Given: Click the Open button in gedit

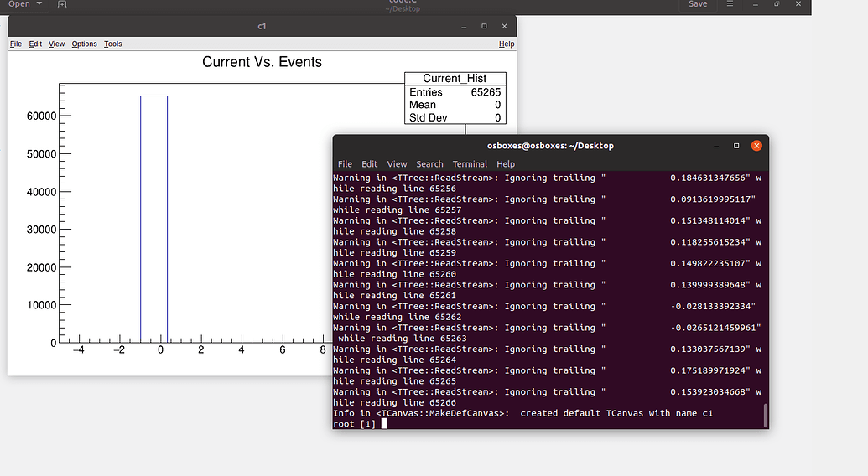Looking at the screenshot, I should point(18,4).
